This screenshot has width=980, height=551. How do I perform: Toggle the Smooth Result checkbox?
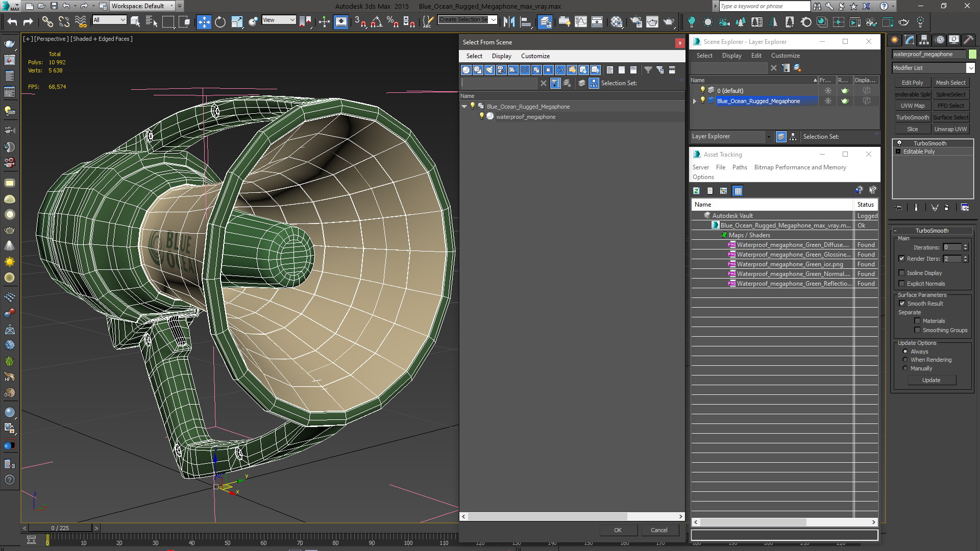(902, 304)
